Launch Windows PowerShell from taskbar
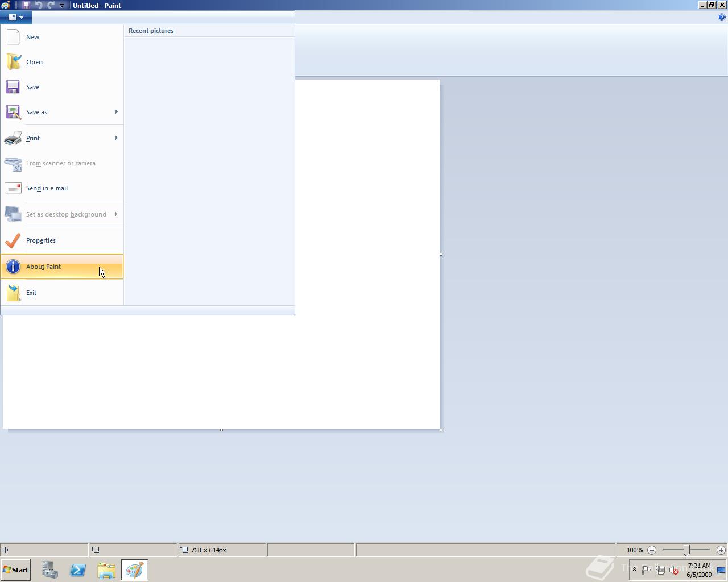This screenshot has width=728, height=582. pyautogui.click(x=78, y=570)
